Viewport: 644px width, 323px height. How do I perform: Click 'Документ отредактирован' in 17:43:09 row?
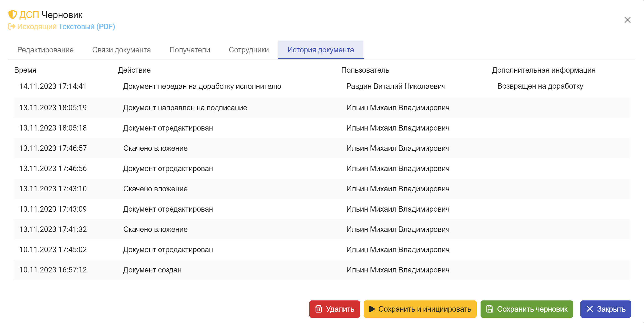point(168,209)
